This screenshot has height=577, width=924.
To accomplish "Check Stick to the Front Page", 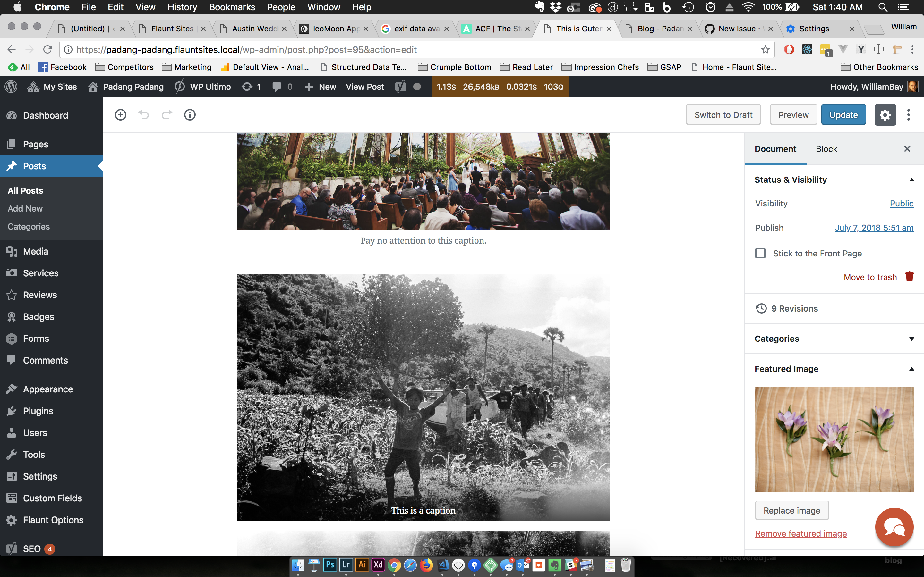I will tap(760, 253).
